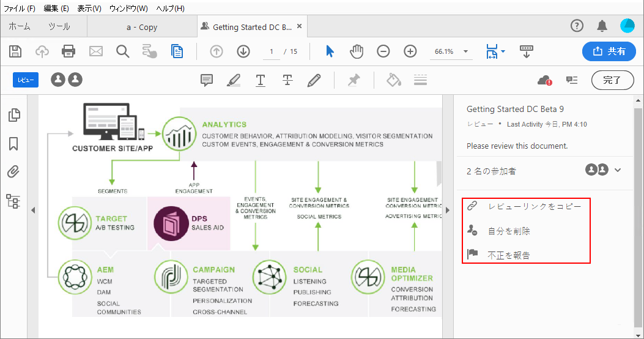The width and height of the screenshot is (644, 339).
Task: Switch to the ホーム tab
Action: click(x=20, y=27)
